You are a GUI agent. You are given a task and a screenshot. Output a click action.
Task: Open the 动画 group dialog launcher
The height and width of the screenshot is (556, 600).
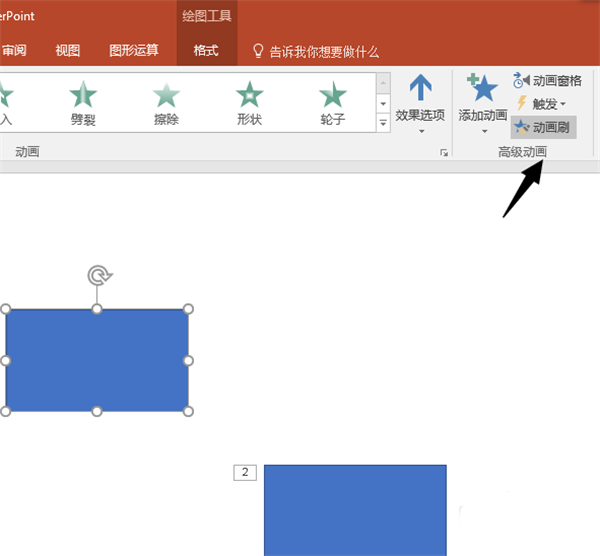[444, 153]
